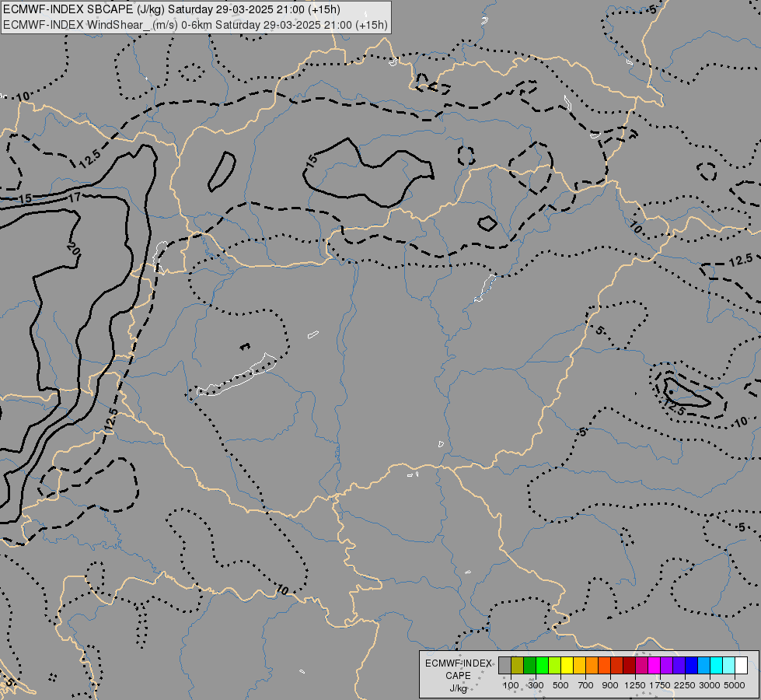The height and width of the screenshot is (700, 761).
Task: Click the 3000 legend value
Action: click(x=710, y=685)
